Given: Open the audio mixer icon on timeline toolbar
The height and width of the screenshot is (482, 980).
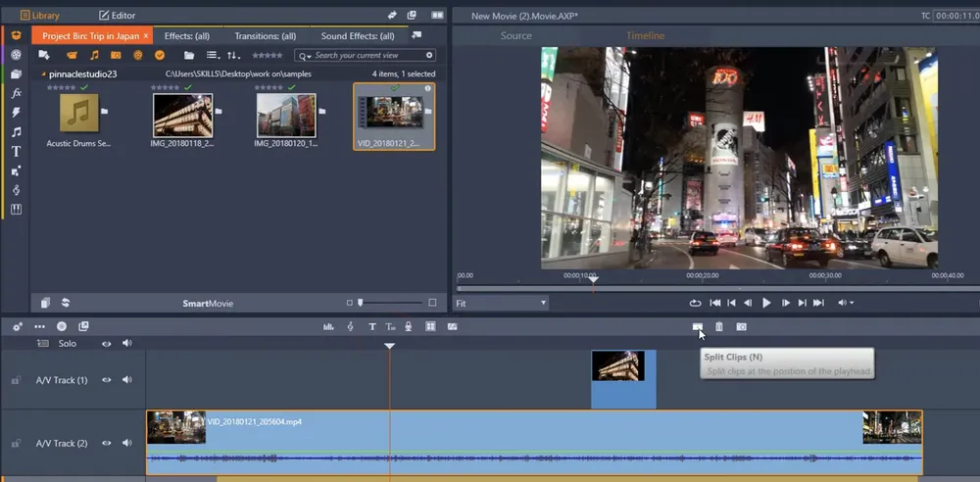Looking at the screenshot, I should [x=328, y=327].
